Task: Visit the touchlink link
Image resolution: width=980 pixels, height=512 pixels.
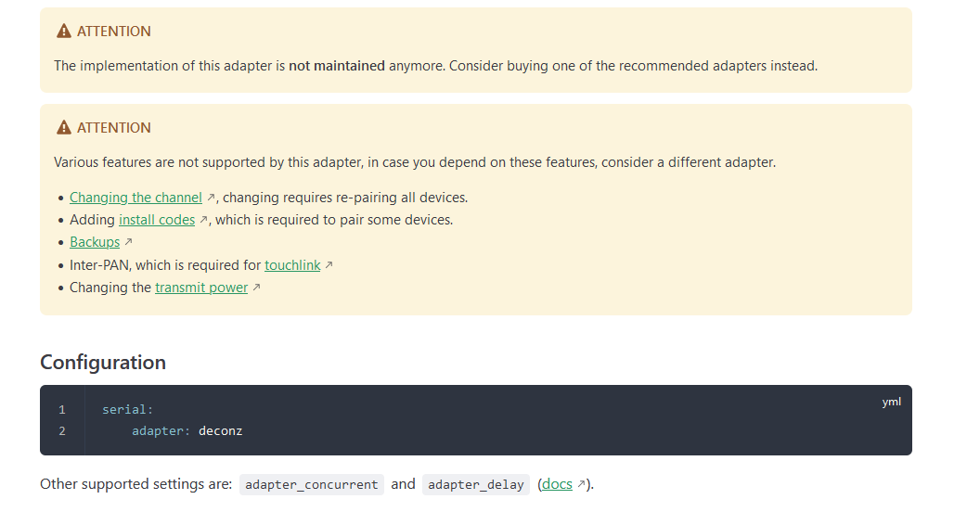Action: coord(292,265)
